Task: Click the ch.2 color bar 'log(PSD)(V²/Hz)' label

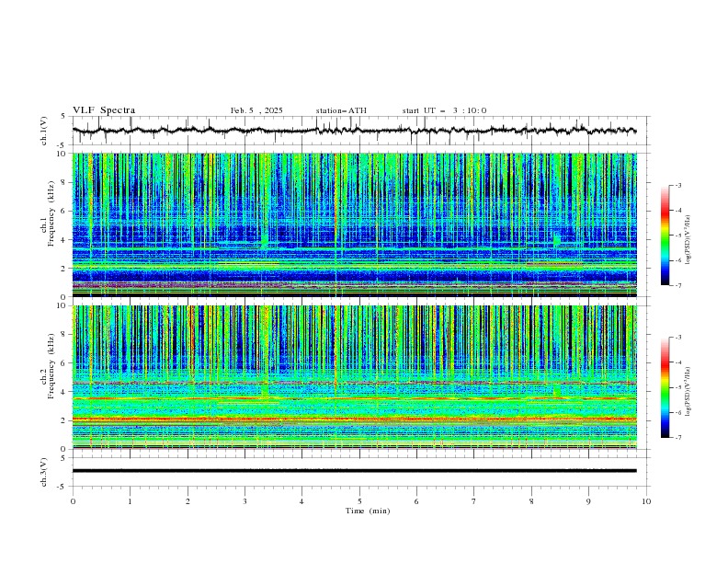Action: point(688,392)
